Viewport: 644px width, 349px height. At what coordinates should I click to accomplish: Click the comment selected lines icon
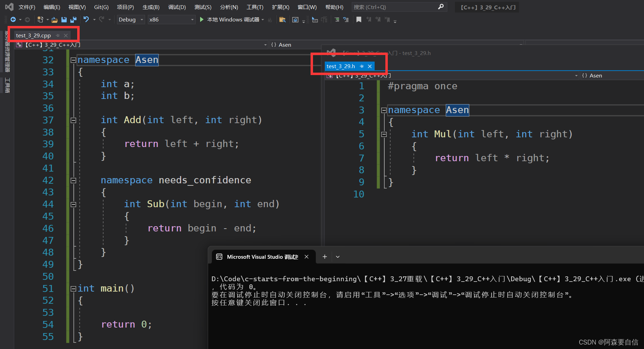(x=337, y=20)
